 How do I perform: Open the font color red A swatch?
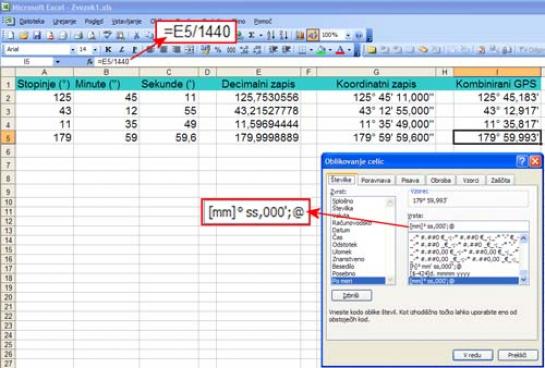coord(340,50)
